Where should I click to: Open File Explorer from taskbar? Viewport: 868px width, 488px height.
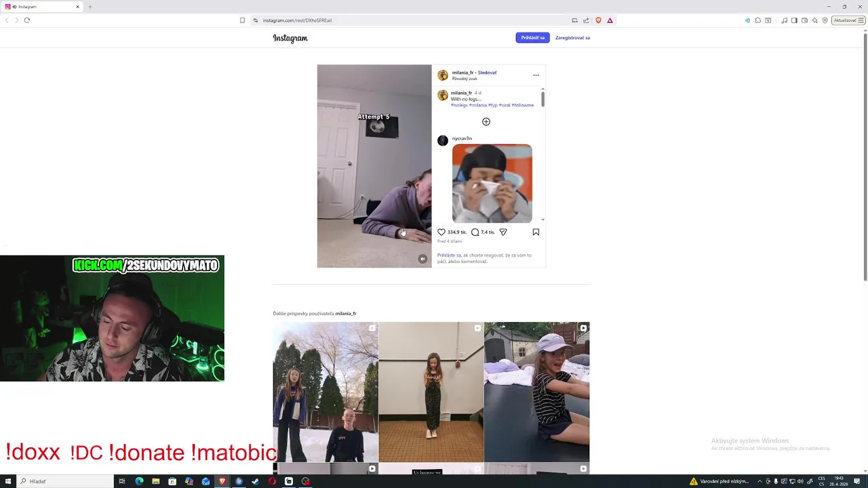156,481
